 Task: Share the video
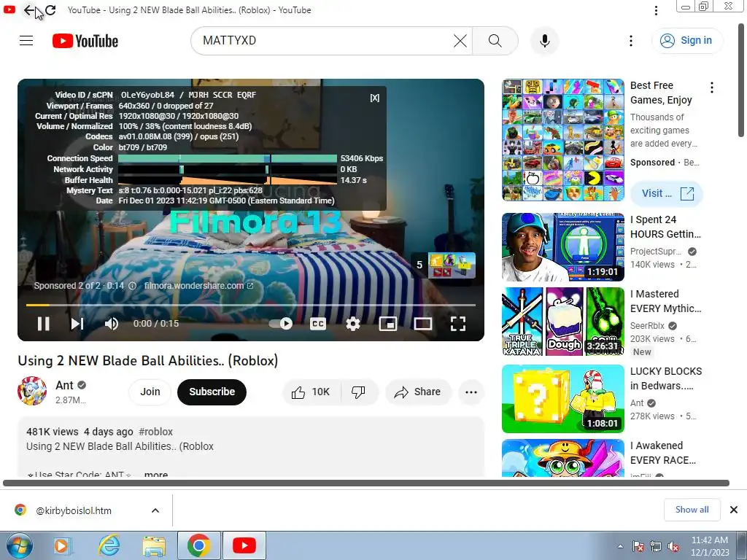point(418,392)
